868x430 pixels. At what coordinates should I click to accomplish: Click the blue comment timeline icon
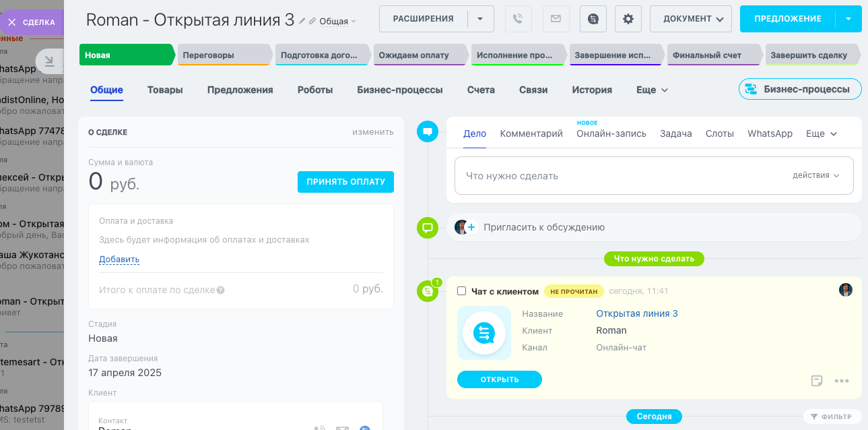click(x=428, y=131)
